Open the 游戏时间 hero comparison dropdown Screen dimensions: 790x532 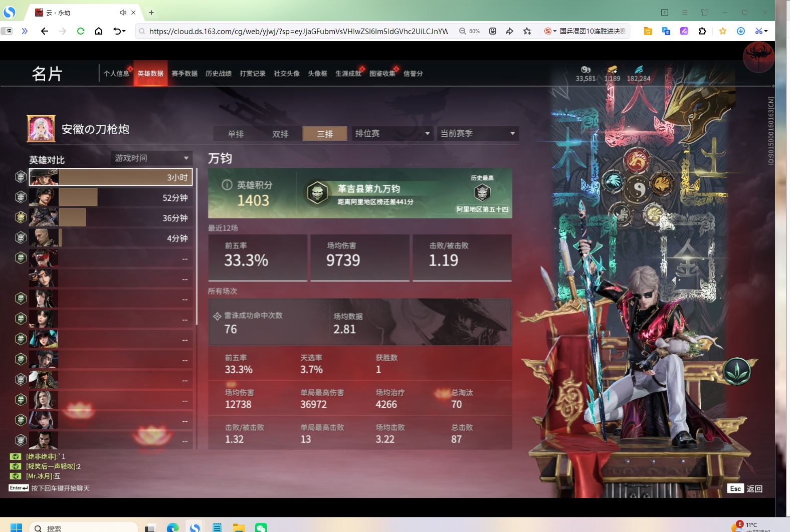[x=151, y=158]
